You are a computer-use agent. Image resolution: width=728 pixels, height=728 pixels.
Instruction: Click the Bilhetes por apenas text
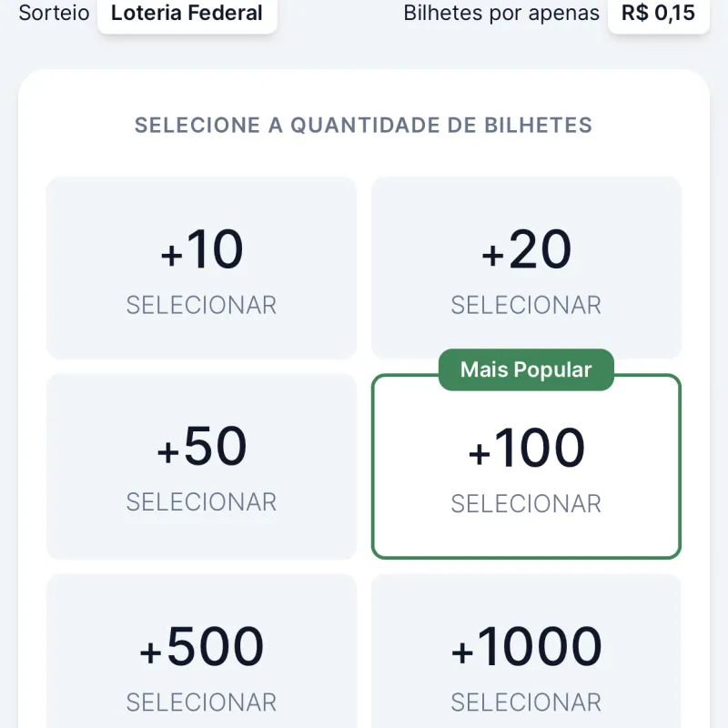click(x=501, y=14)
